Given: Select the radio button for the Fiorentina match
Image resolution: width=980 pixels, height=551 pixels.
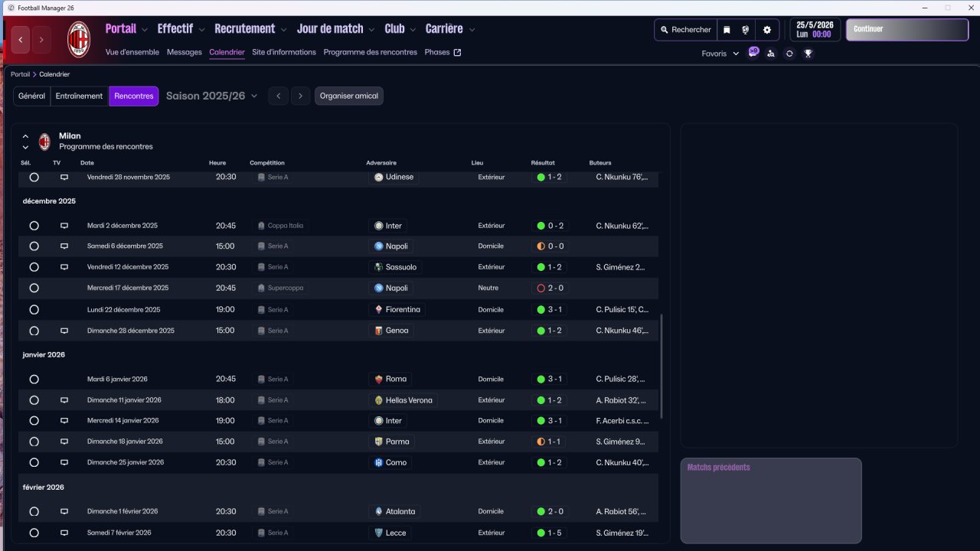Looking at the screenshot, I should point(34,310).
